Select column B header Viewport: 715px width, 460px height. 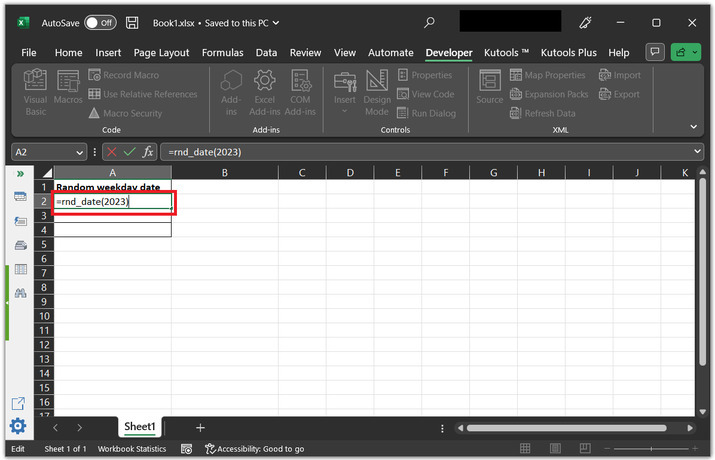coord(225,173)
